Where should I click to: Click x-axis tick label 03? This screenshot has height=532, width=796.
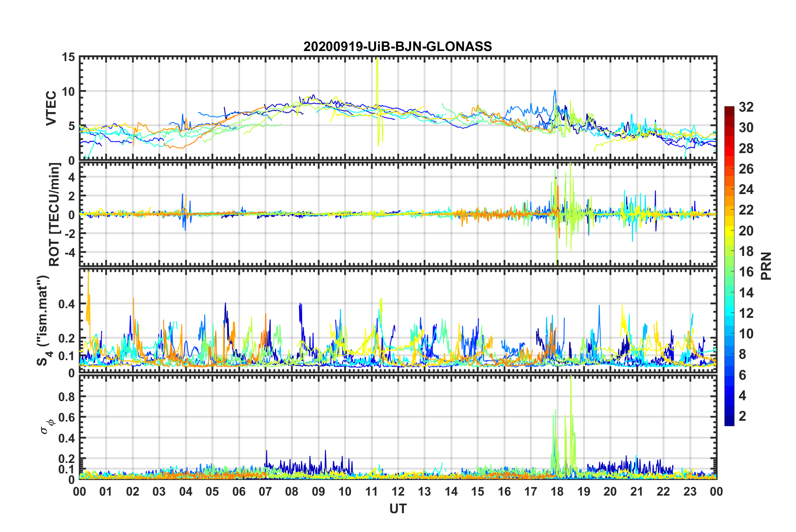(x=159, y=491)
